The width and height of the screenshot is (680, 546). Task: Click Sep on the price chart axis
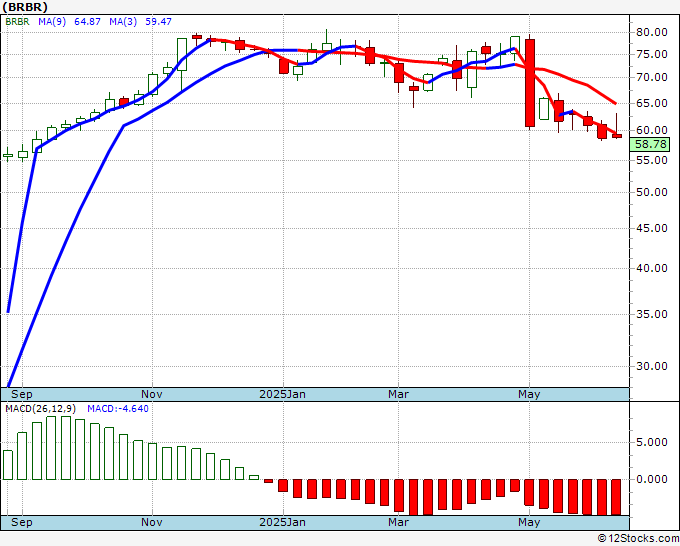click(22, 394)
